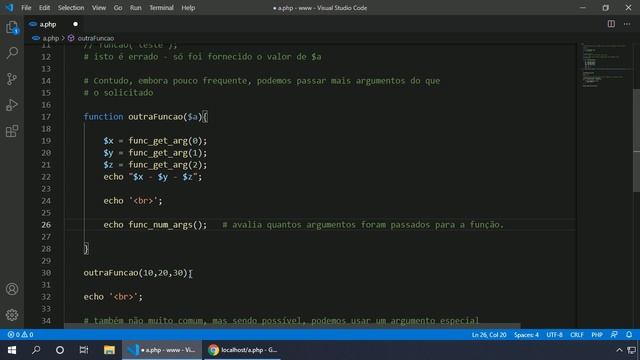Click the unsaved dot on a.php tab
This screenshot has width=640, height=360.
tap(76, 24)
